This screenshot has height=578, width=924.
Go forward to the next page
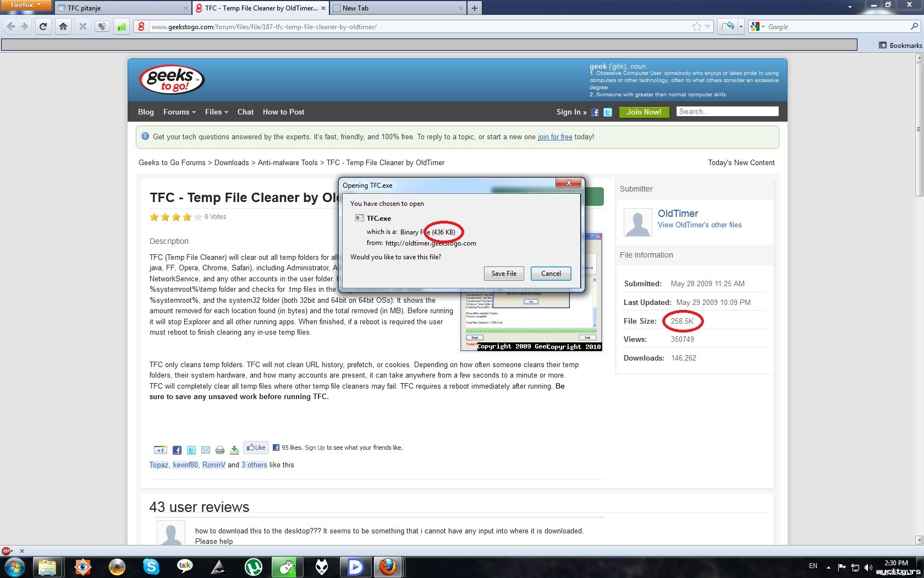(24, 26)
